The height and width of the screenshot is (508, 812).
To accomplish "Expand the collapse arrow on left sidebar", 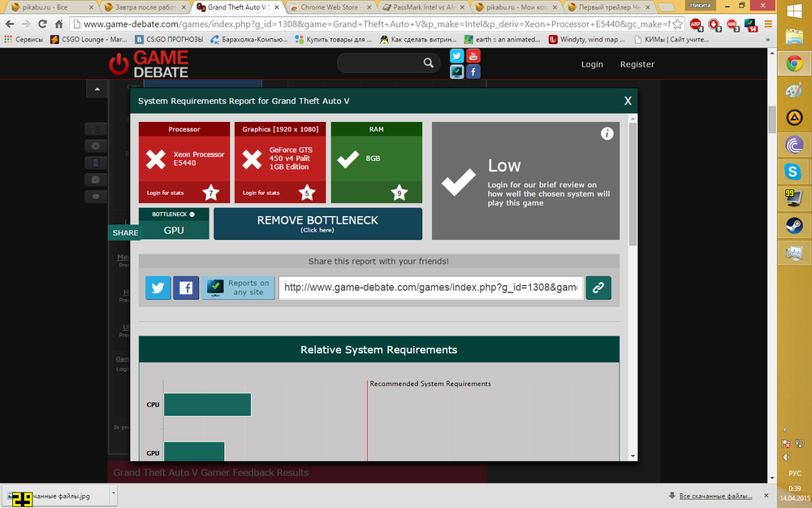I will (97, 89).
